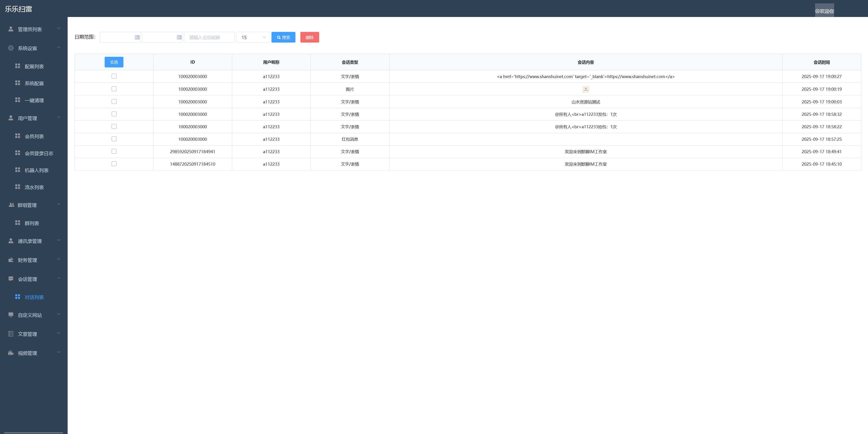
Task: Expand the 视频管理 menu chevron
Action: [59, 352]
